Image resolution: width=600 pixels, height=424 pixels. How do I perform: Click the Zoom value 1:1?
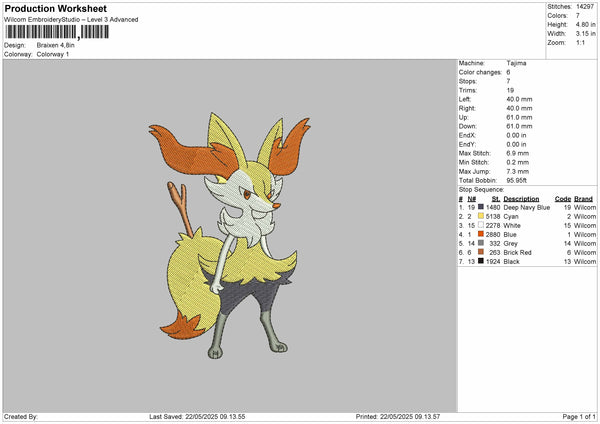click(x=580, y=42)
